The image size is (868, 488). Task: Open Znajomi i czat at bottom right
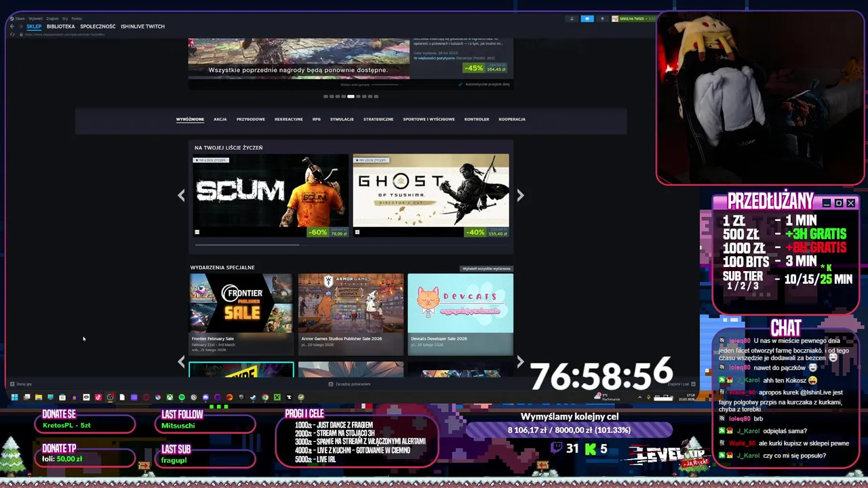coord(682,384)
